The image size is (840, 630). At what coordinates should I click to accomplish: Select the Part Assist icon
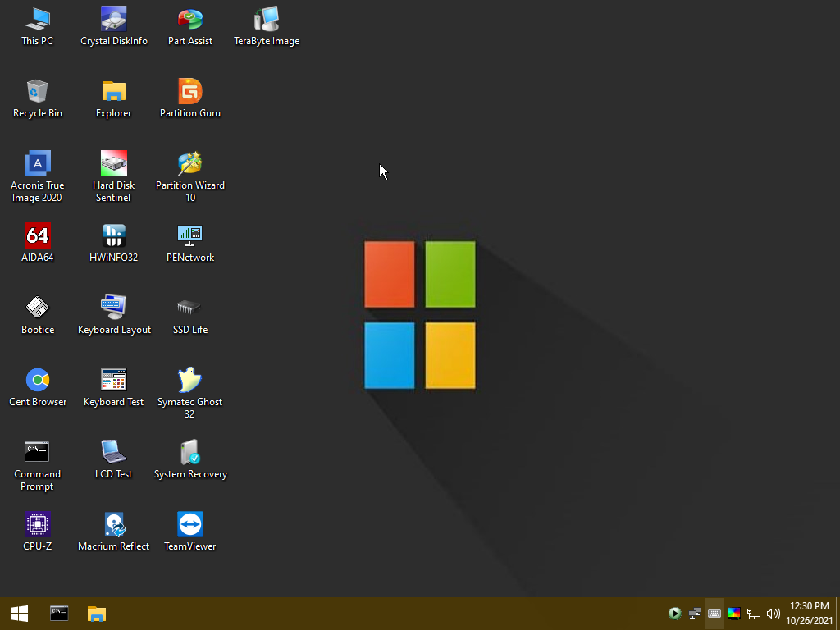coord(190,26)
